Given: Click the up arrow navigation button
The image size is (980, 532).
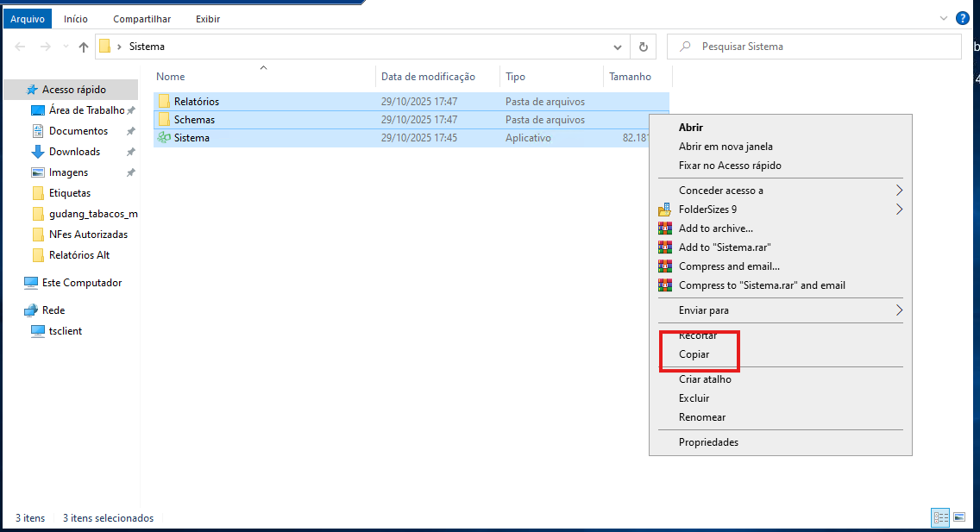Looking at the screenshot, I should point(84,47).
